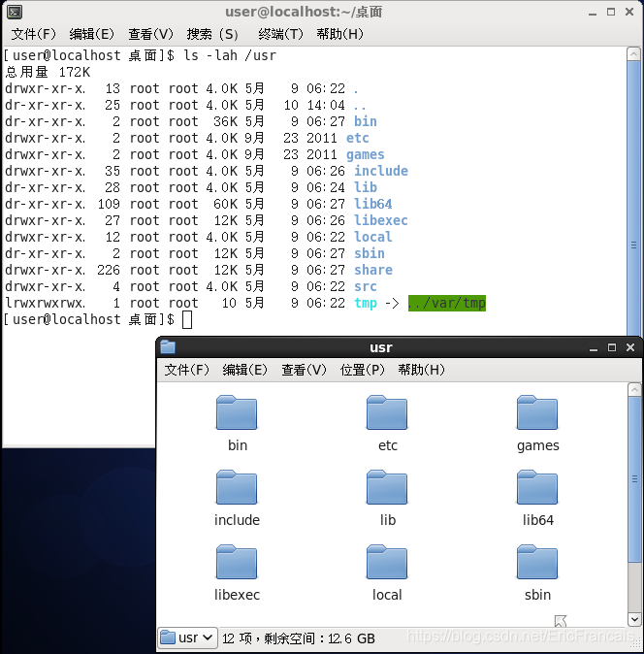Open 编辑(E) menu in terminal

coord(92,34)
